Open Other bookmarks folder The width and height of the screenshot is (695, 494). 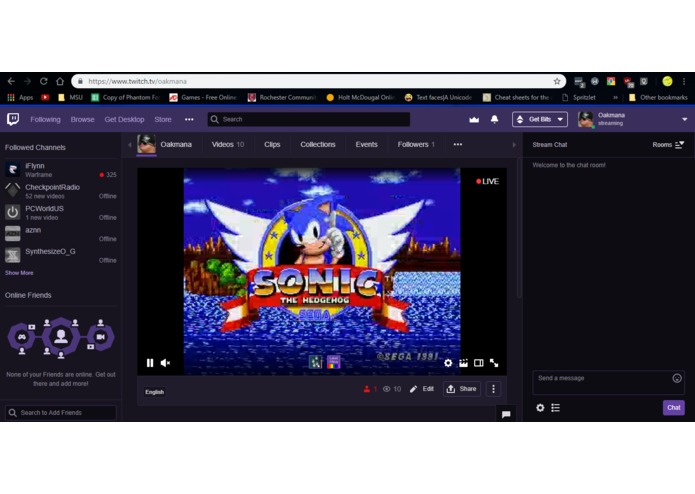tap(658, 97)
